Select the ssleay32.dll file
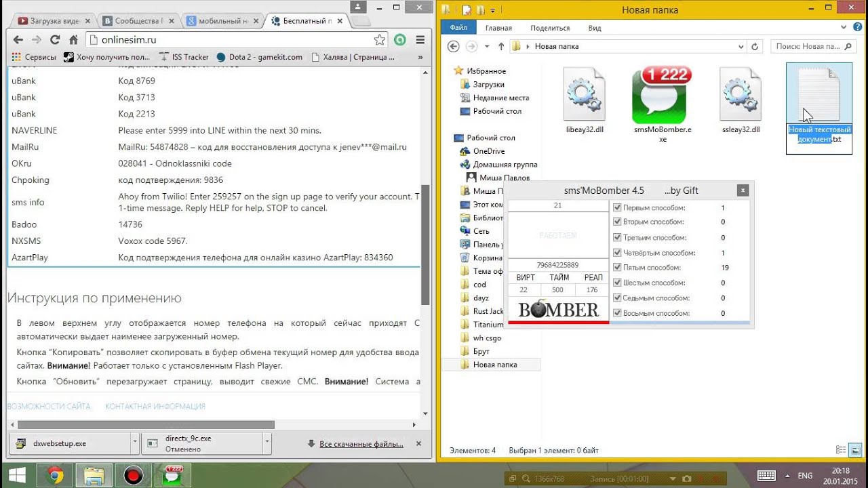 click(x=741, y=100)
